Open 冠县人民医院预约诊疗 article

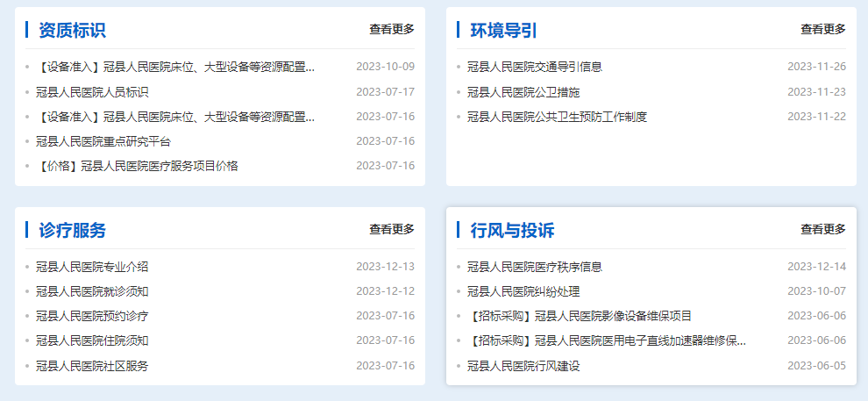[x=92, y=316]
